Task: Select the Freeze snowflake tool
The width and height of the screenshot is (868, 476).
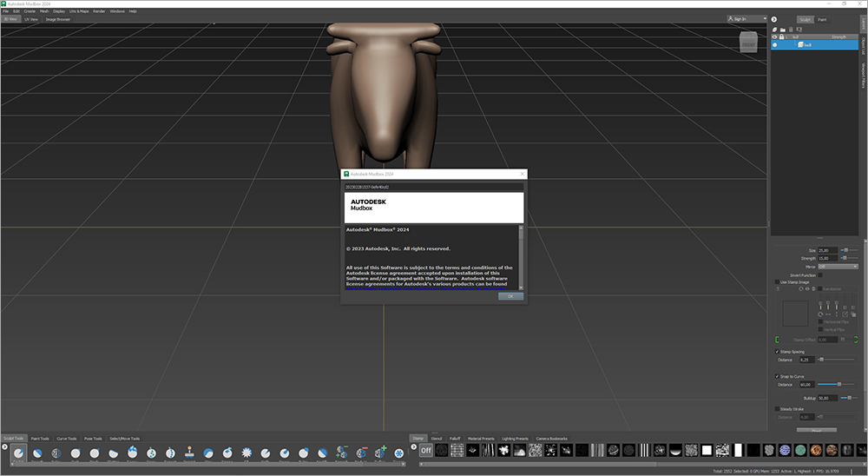Action: click(399, 453)
